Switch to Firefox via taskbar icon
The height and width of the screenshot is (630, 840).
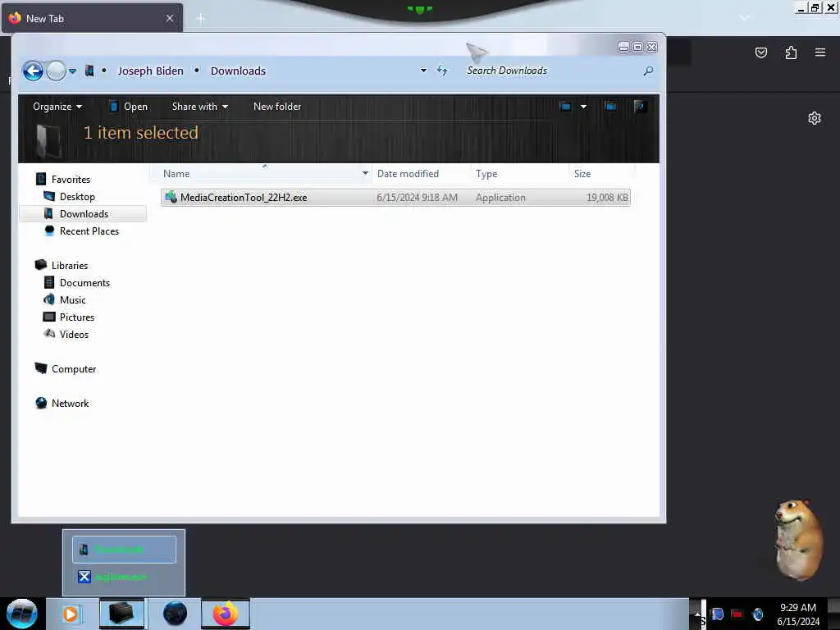pos(226,614)
